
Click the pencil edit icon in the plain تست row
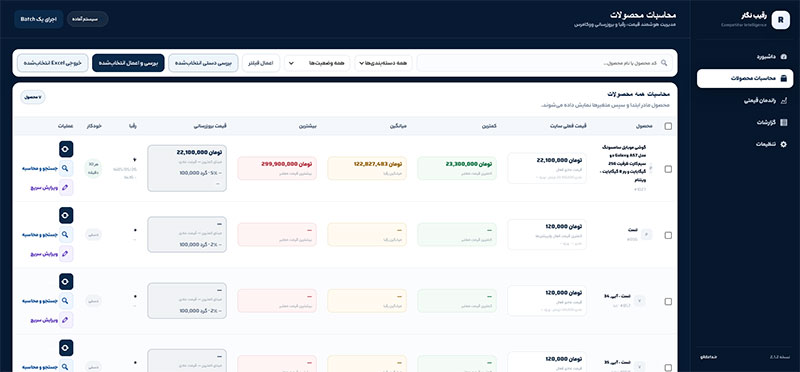(x=66, y=254)
